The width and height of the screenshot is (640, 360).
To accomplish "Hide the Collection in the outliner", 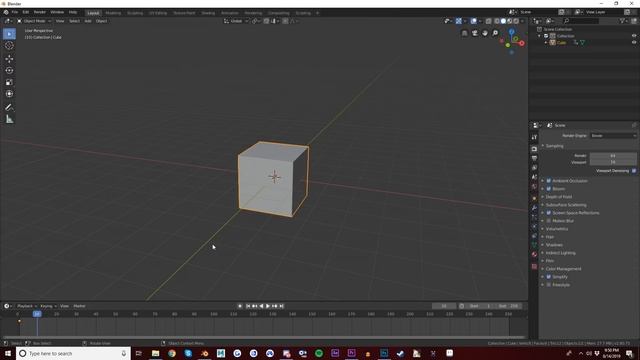I will (634, 36).
